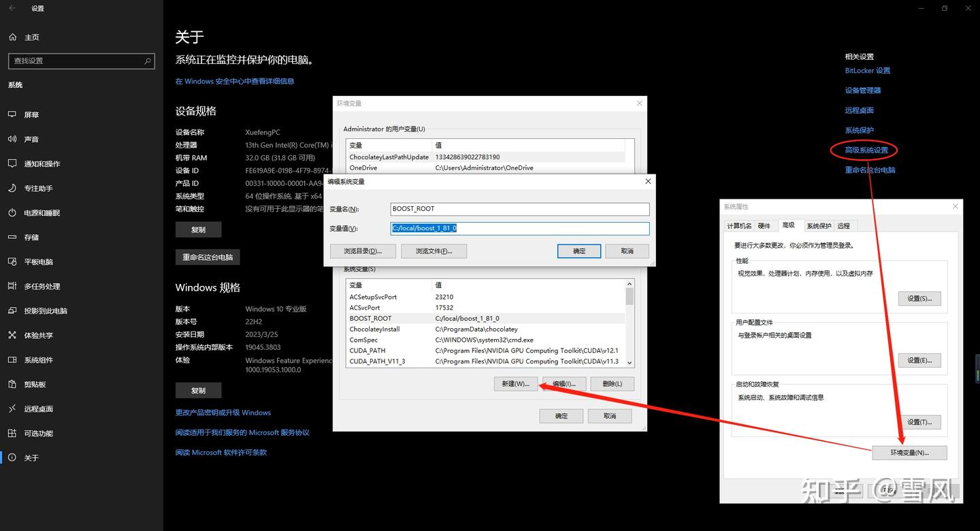Click the back arrow in Settings title bar
The width and height of the screenshot is (980, 531).
(x=12, y=8)
